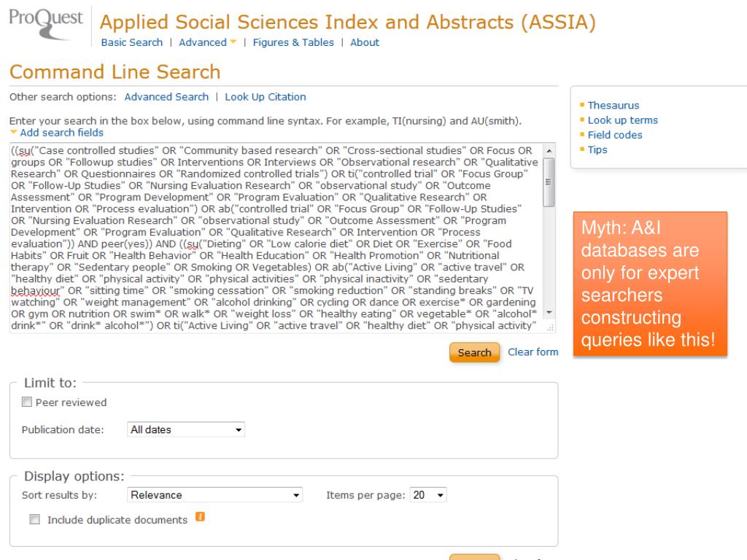Viewport: 747px width, 560px height.
Task: Click Look Up Citation link
Action: click(266, 96)
